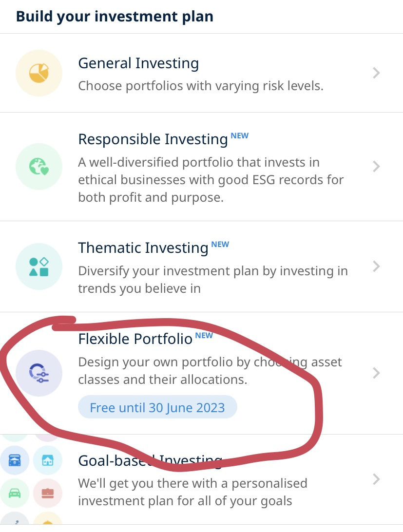
Task: Tap the green car goal icon
Action: point(15,493)
